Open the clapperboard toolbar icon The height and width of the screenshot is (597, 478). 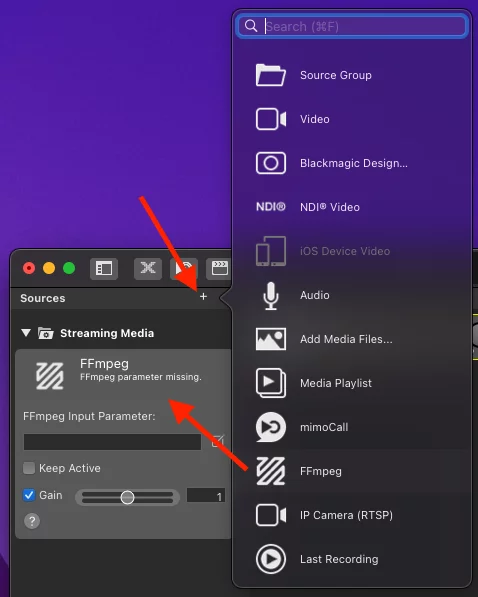click(219, 268)
